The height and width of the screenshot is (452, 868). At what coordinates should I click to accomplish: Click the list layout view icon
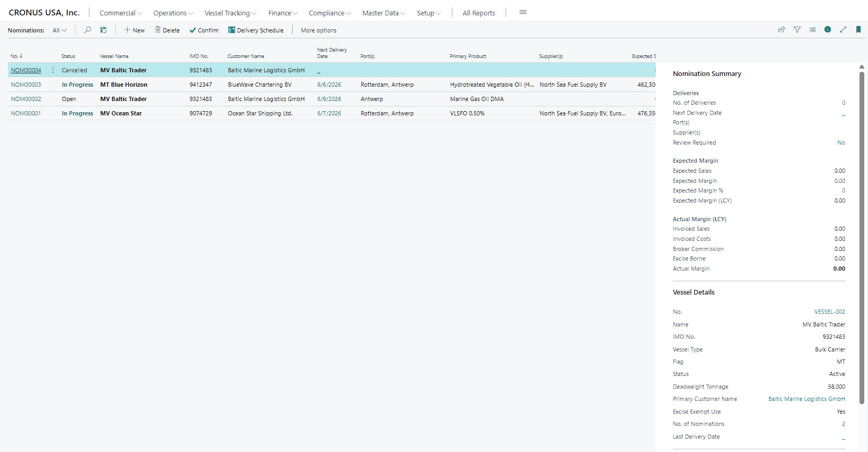(813, 30)
